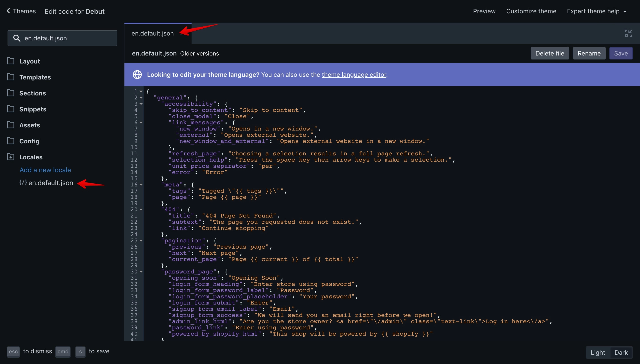This screenshot has height=364, width=640.
Task: Expand the Templates folder
Action: coord(35,77)
